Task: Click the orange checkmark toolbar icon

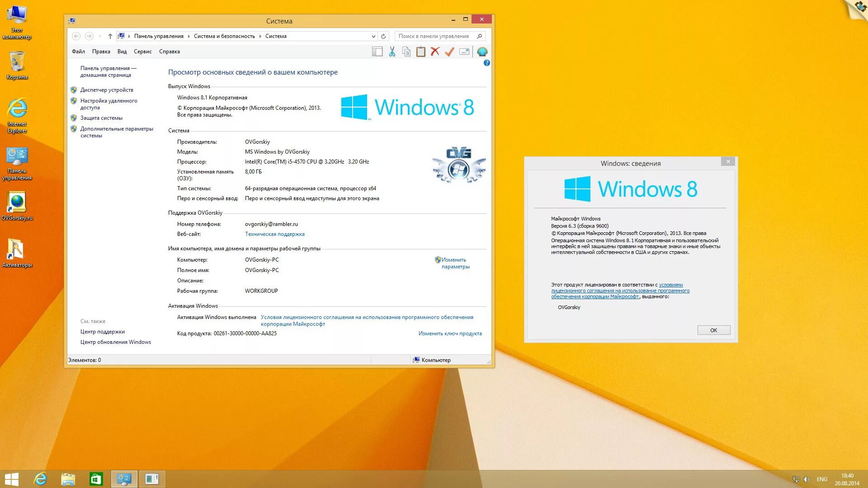Action: pos(449,51)
